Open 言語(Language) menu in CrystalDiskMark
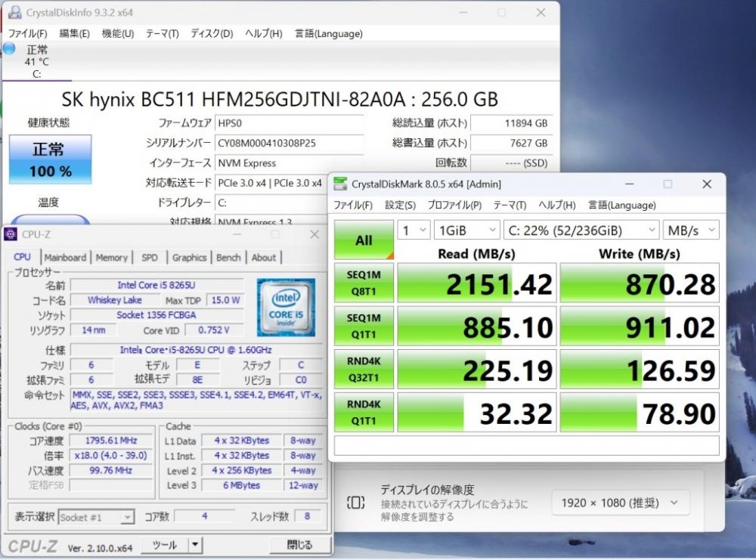The width and height of the screenshot is (756, 560). click(622, 205)
